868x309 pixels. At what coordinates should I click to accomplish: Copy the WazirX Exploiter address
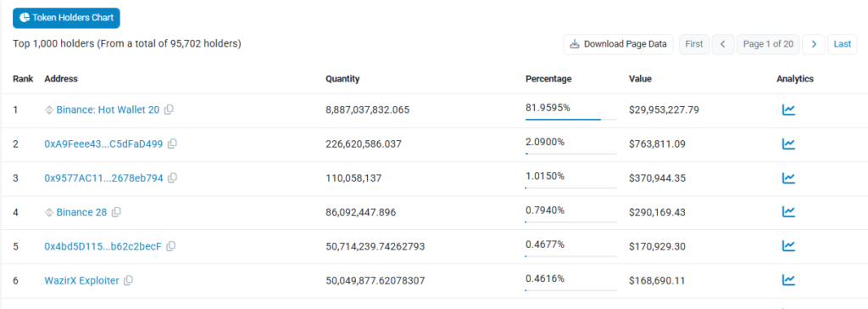(129, 281)
